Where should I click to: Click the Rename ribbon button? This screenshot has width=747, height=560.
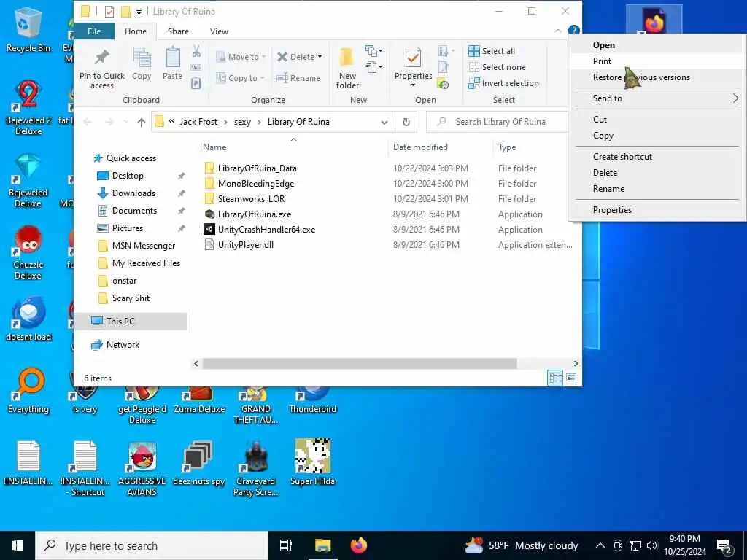pos(298,78)
